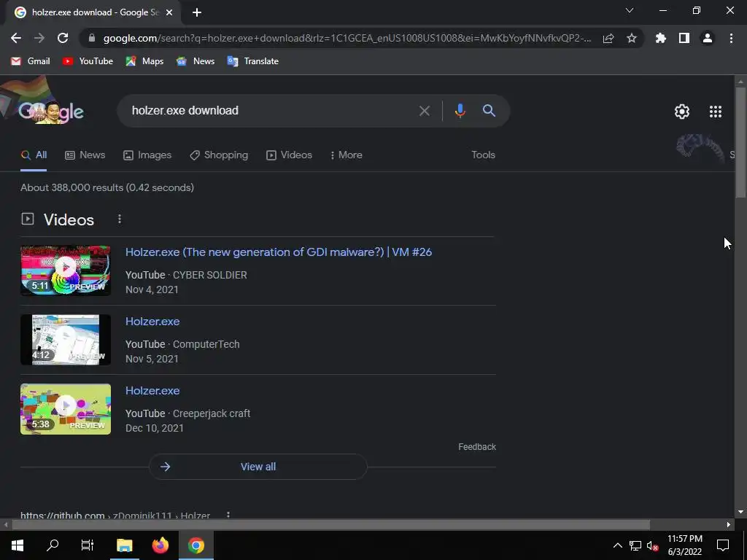The image size is (747, 560).
Task: Bookmark this page with the star icon
Action: [x=632, y=38]
